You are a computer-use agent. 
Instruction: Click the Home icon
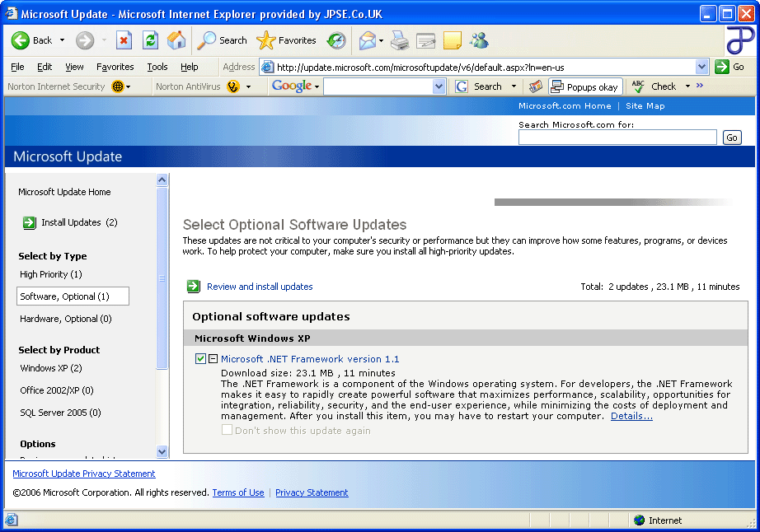point(176,40)
